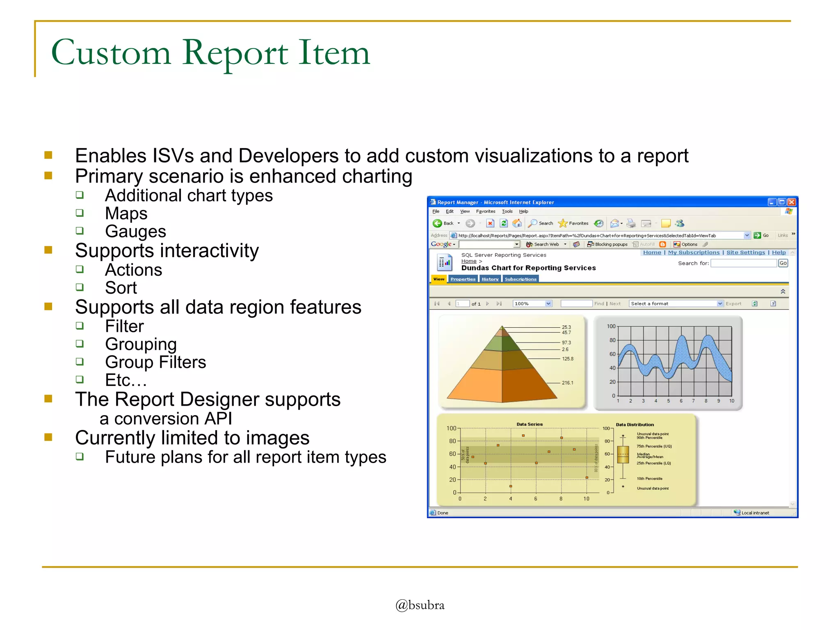Go to first report page
840x630 pixels.
click(x=437, y=304)
